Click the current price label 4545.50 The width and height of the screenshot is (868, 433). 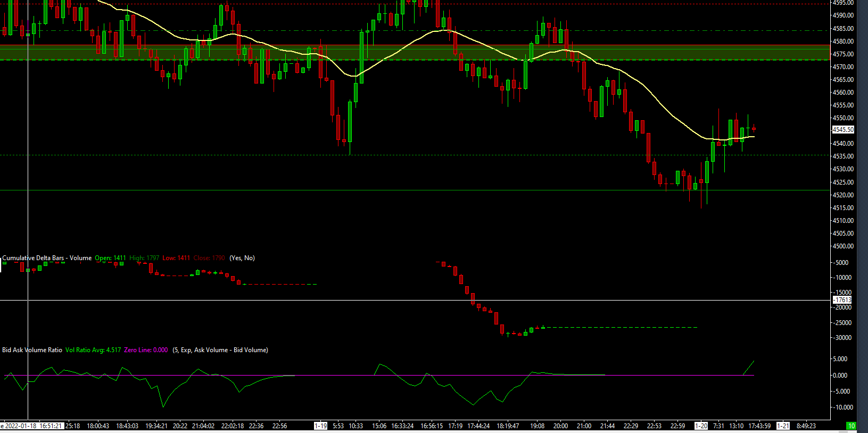[x=843, y=130]
